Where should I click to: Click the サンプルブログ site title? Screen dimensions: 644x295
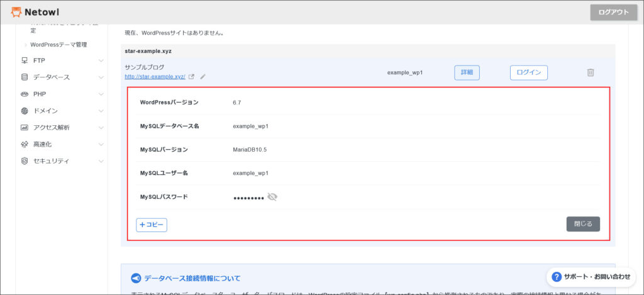144,67
